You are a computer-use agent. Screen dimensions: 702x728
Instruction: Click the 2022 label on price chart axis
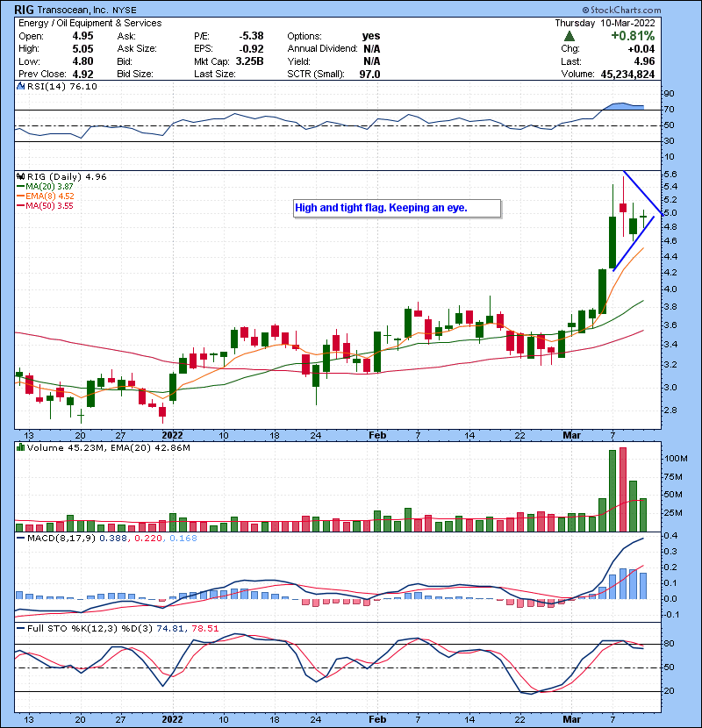click(172, 436)
